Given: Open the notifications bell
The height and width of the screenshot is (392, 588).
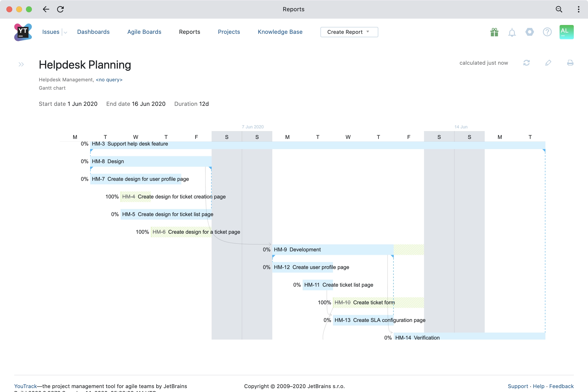Looking at the screenshot, I should click(512, 33).
